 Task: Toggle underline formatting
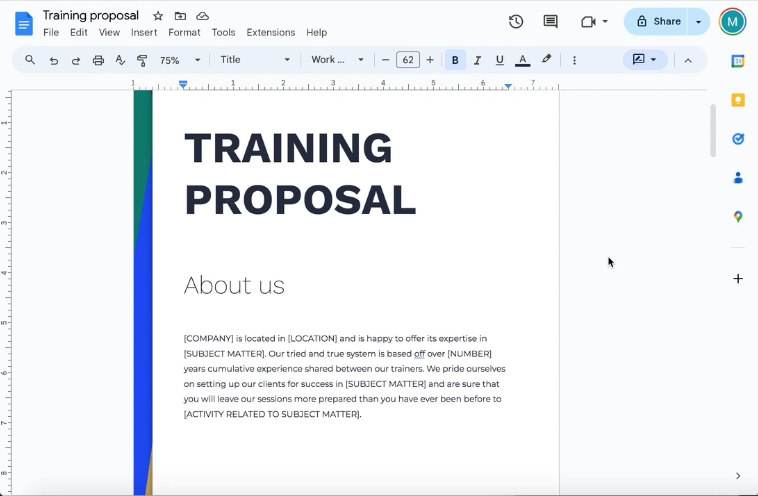499,60
